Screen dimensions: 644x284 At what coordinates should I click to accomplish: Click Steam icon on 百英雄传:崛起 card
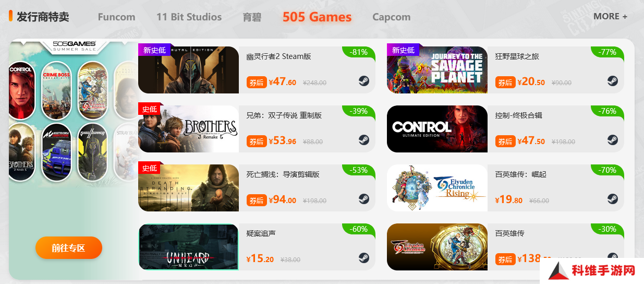(x=612, y=199)
